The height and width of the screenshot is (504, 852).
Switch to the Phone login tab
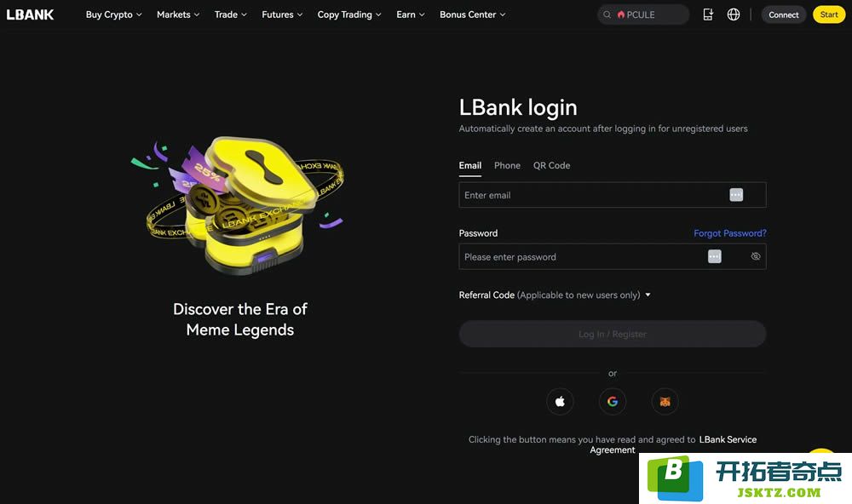pos(507,166)
